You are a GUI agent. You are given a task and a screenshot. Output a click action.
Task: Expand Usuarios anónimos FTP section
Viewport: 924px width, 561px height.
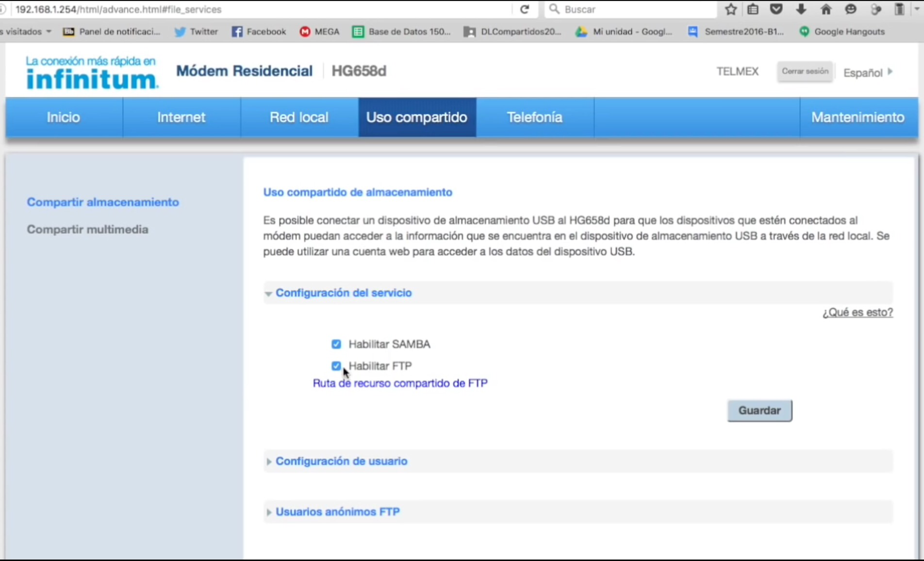(337, 512)
